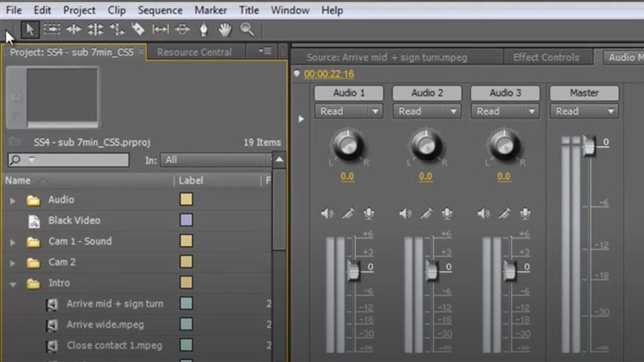Image resolution: width=644 pixels, height=362 pixels.
Task: Select the Rate Stretch tool
Action: (117, 30)
